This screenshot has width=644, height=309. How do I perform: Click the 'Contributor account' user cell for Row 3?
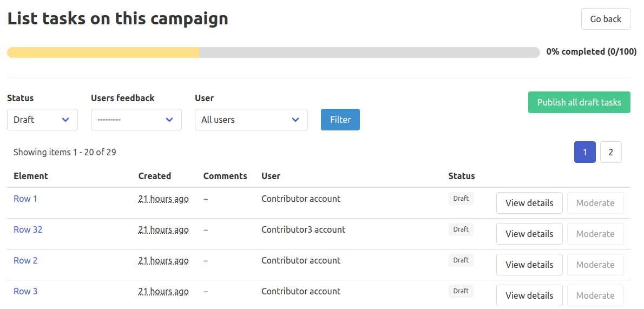pyautogui.click(x=301, y=291)
